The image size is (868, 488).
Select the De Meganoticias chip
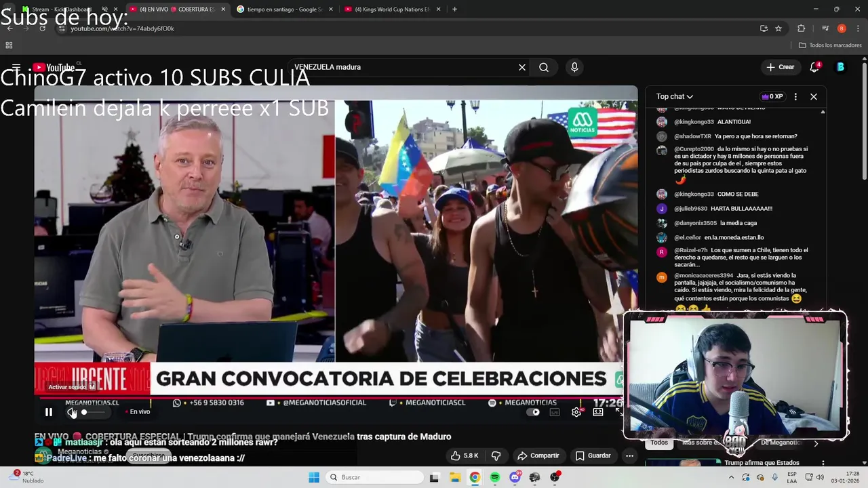pos(781,443)
